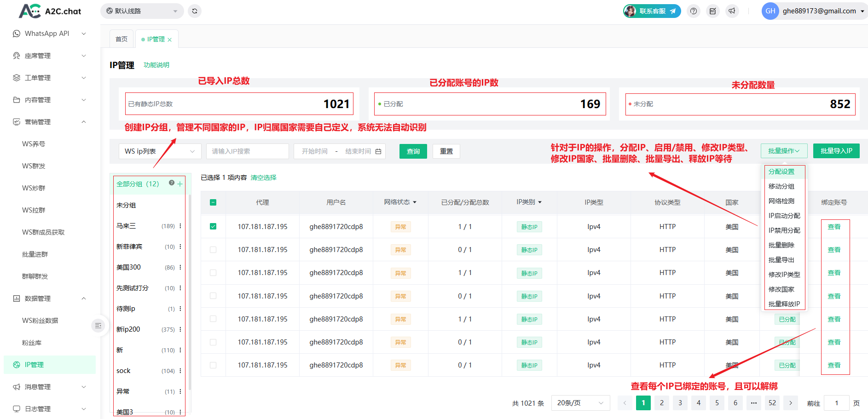Collapse the sidebar using the fold icon

pos(98,326)
